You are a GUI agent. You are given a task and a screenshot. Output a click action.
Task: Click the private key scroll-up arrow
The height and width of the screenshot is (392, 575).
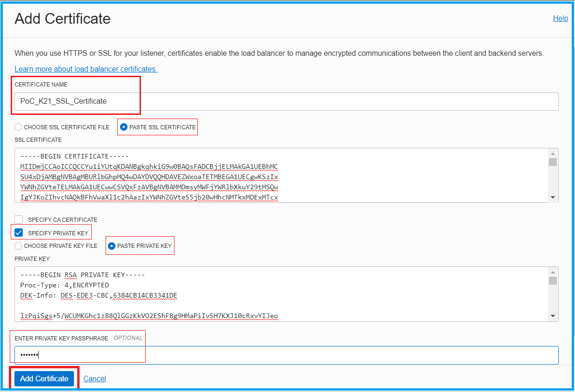coord(554,273)
